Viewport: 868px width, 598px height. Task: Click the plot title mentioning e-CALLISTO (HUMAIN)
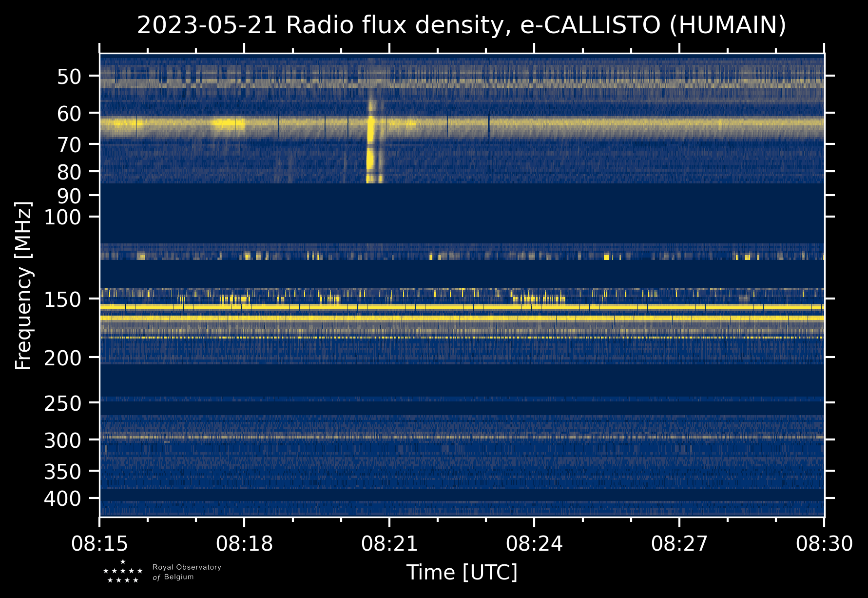click(x=461, y=25)
